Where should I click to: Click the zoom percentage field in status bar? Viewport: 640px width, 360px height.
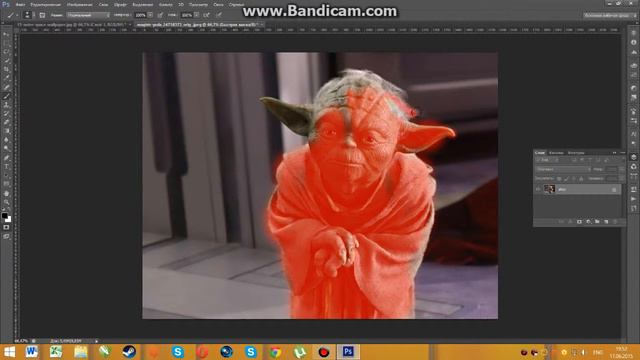coord(21,341)
